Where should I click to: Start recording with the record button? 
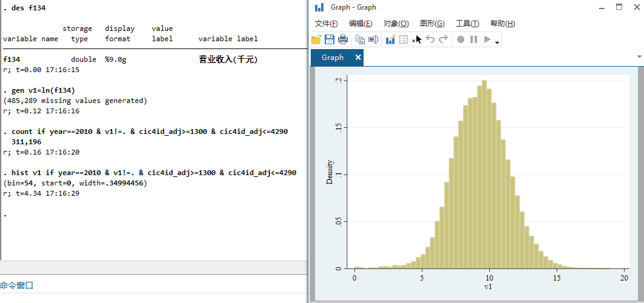point(461,39)
